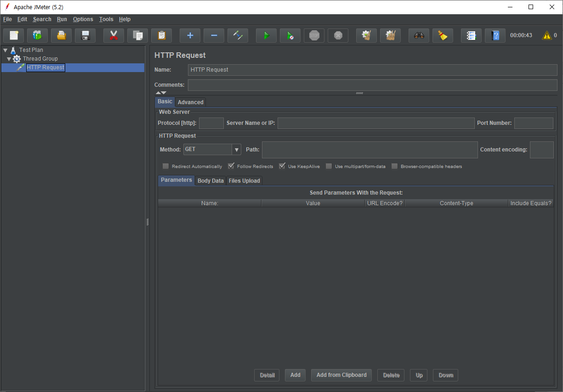Select Thread Group in the tree

click(x=40, y=59)
